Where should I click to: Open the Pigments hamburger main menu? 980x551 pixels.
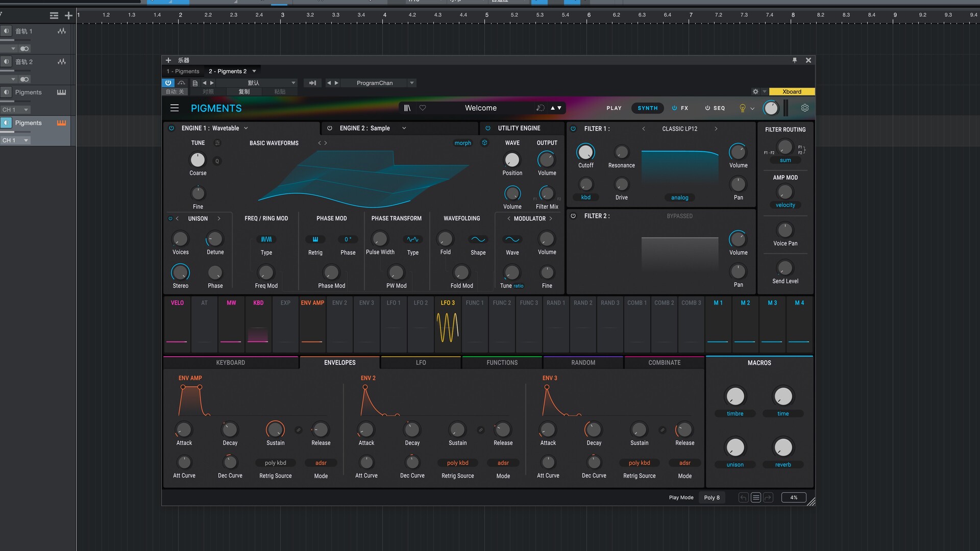click(175, 108)
